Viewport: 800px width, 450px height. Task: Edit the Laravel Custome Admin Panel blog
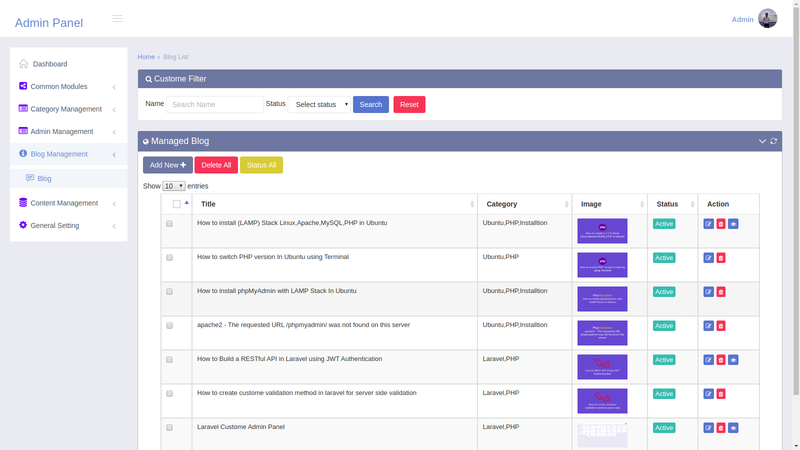(x=709, y=428)
